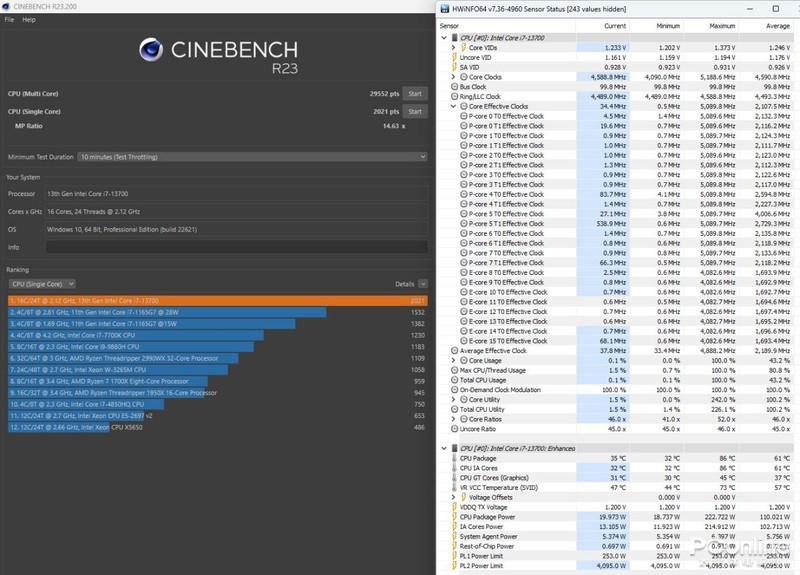Collapse the CPU [#0] i7-13700 Enhanced group
The width and height of the screenshot is (800, 575).
444,448
